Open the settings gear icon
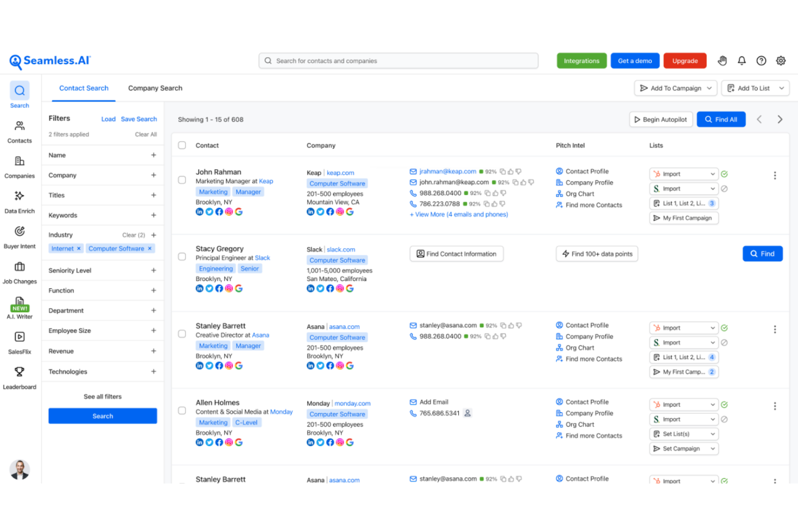The height and width of the screenshot is (532, 798). pyautogui.click(x=781, y=61)
